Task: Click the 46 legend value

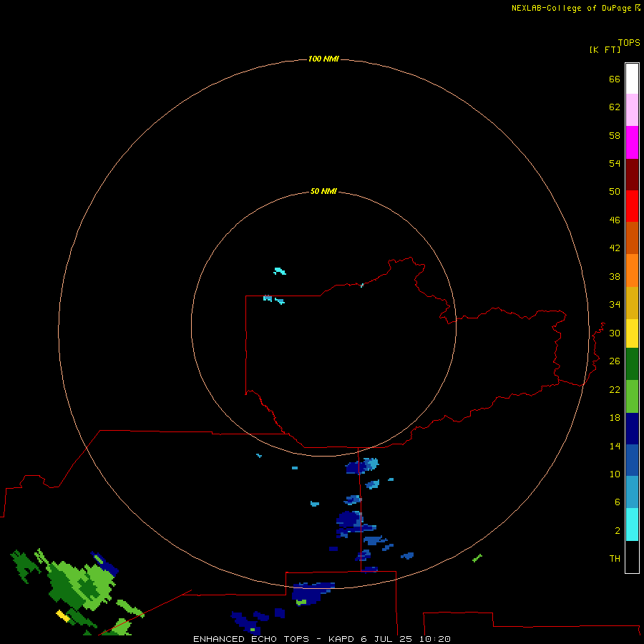Action: (615, 220)
